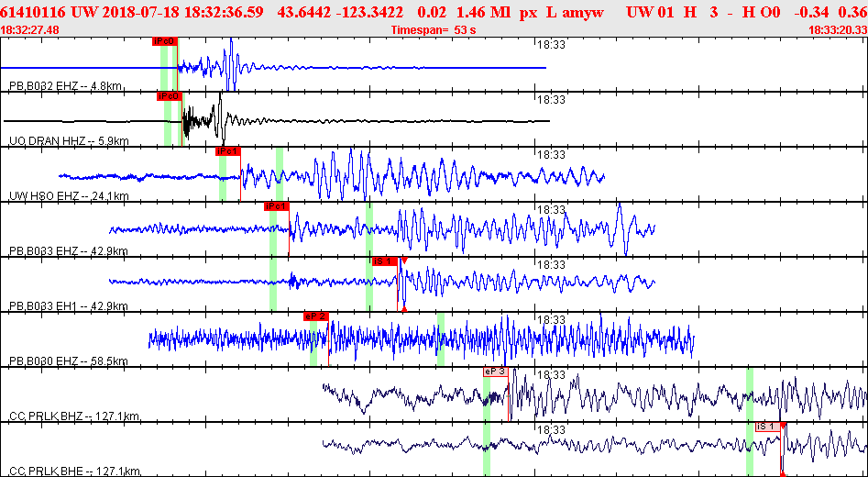Click the '18:33' minute label on CC PRLK BHE trace

[551, 430]
